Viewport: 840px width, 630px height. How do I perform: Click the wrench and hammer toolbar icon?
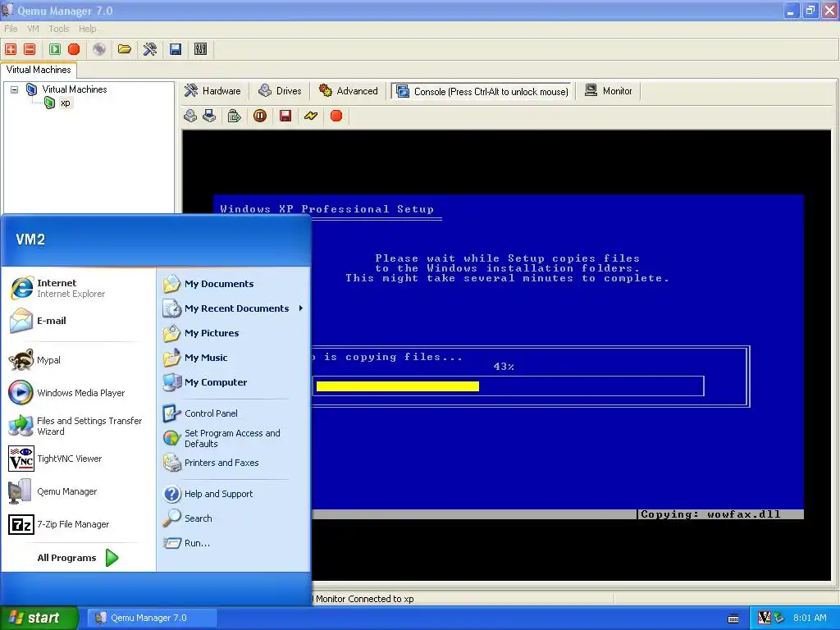[150, 49]
